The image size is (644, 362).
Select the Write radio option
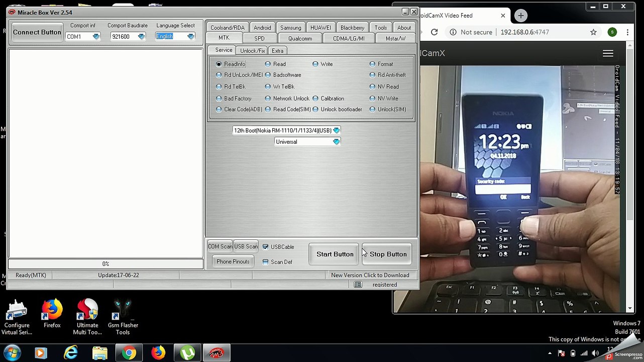315,64
